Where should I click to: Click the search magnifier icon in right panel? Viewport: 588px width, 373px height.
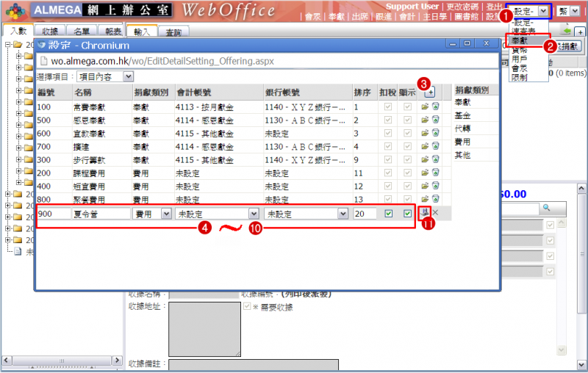(x=546, y=208)
